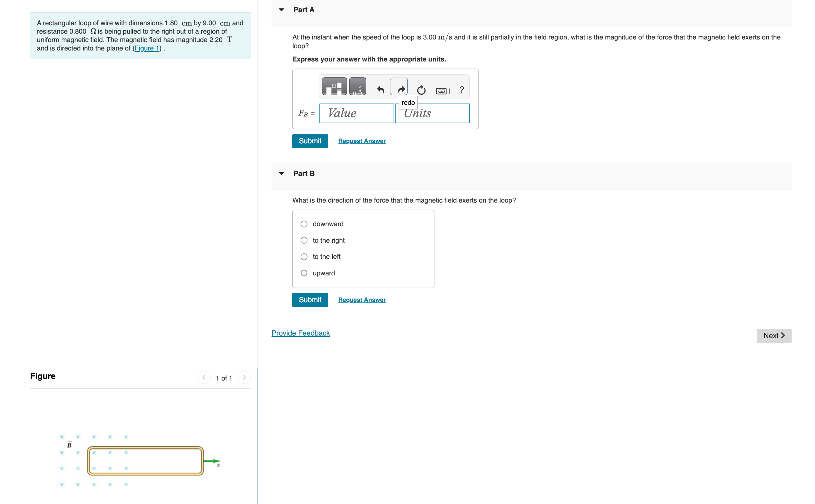This screenshot has height=504, width=815.
Task: Click Request Answer for Part B
Action: click(362, 300)
